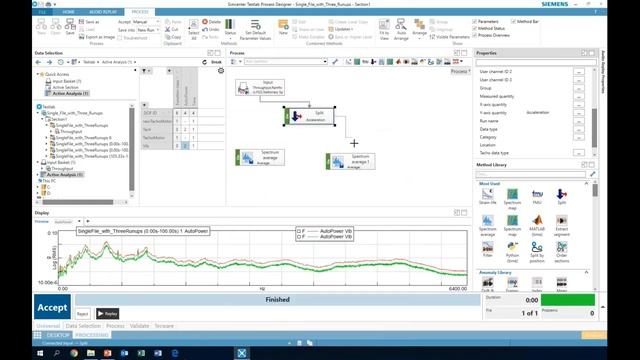Click Visible Parameters

click(449, 37)
